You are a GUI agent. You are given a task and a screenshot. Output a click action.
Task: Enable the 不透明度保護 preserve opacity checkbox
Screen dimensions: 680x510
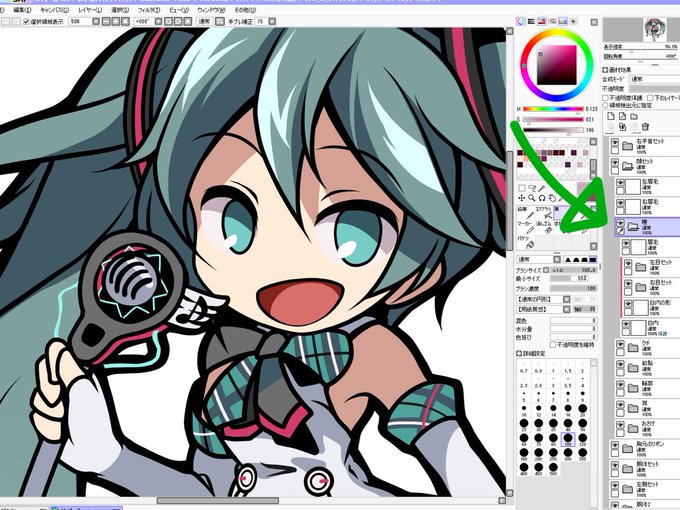[x=606, y=98]
